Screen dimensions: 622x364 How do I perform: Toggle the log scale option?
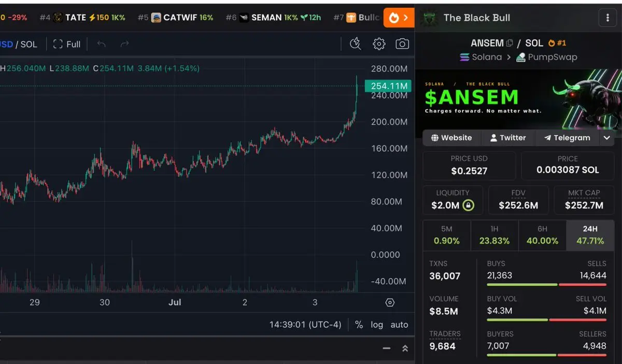click(377, 325)
